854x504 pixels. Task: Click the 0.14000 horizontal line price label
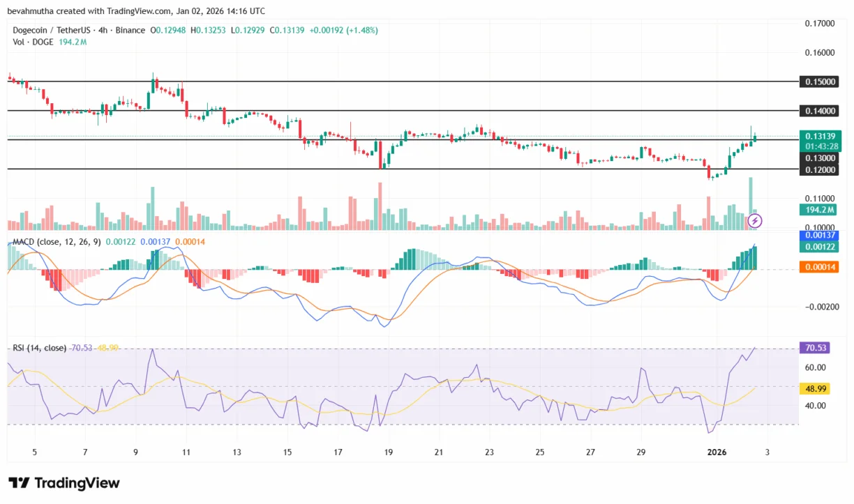[x=818, y=111]
